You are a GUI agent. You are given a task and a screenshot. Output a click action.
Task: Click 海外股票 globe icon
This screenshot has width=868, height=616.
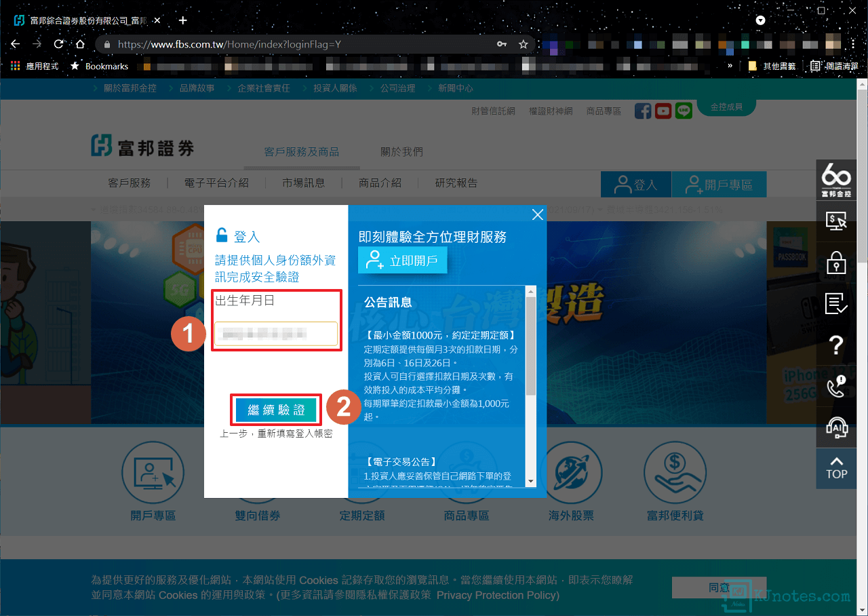pos(571,472)
